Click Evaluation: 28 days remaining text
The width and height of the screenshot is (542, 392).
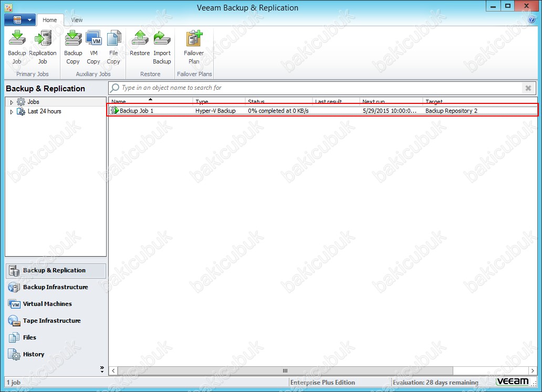click(435, 383)
